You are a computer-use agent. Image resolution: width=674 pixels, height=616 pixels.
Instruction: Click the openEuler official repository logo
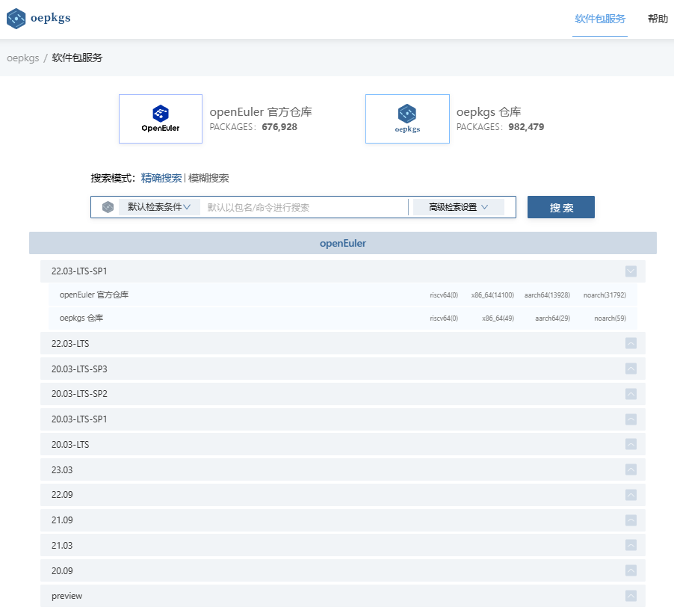[161, 119]
